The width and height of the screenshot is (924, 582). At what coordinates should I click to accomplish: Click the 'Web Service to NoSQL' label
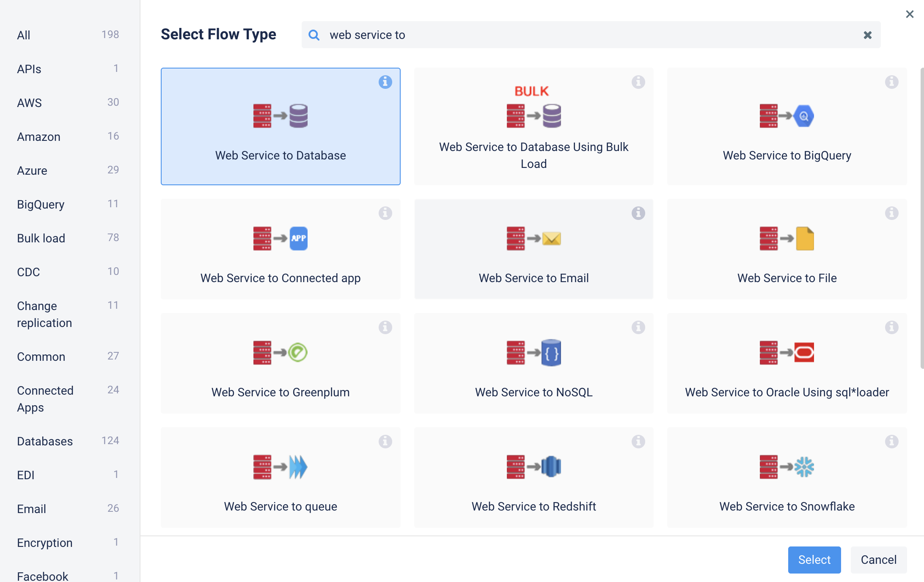(534, 392)
